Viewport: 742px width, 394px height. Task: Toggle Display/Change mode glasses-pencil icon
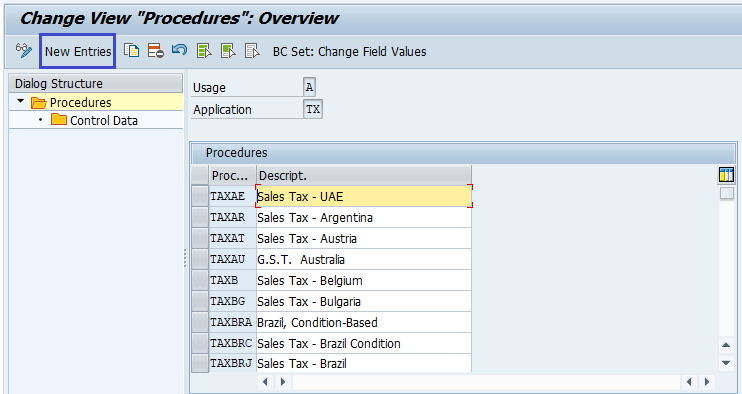[24, 50]
